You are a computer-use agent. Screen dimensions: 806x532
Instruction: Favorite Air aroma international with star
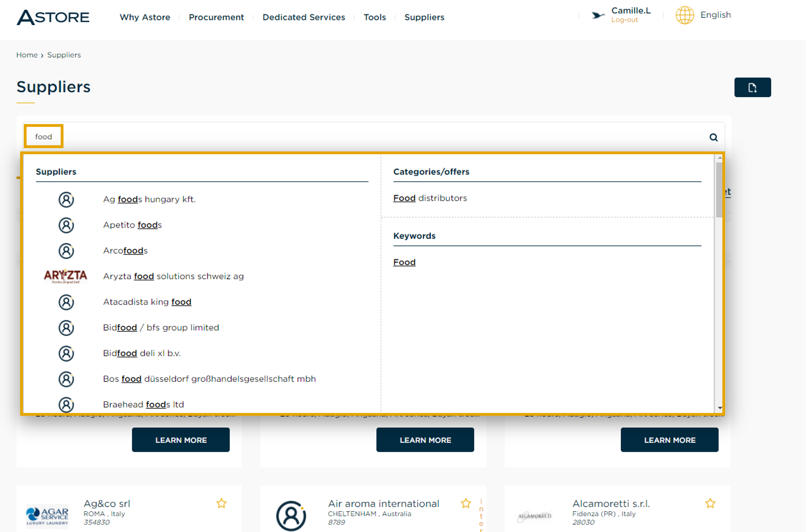[x=466, y=503]
